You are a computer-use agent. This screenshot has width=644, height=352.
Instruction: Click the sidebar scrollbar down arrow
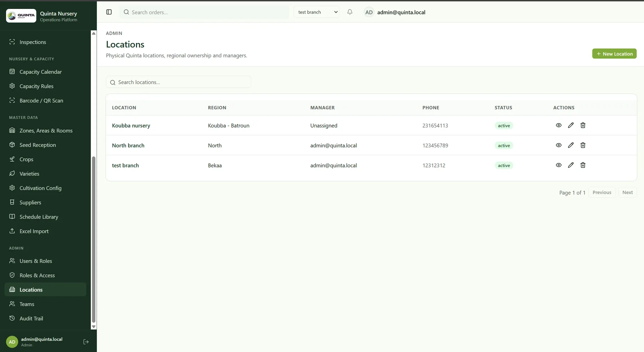coord(94,327)
